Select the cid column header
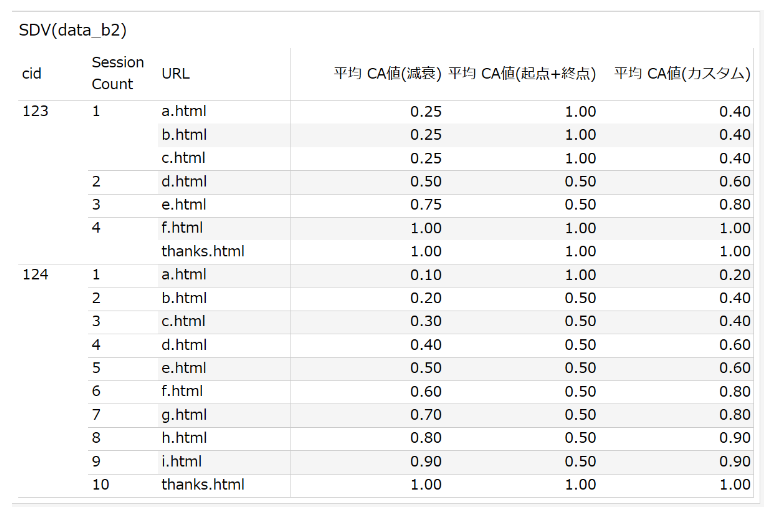Viewport: 771px width, 515px height. click(x=32, y=73)
